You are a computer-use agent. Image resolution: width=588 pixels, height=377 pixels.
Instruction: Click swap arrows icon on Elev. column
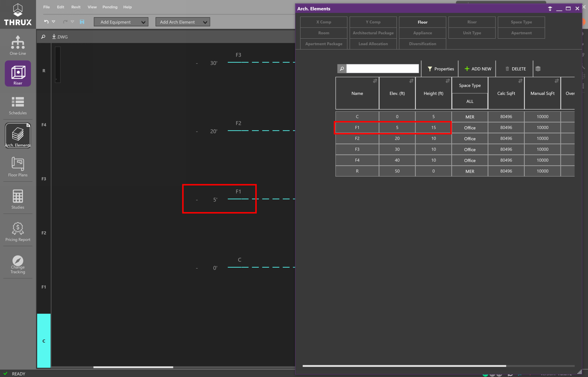411,81
